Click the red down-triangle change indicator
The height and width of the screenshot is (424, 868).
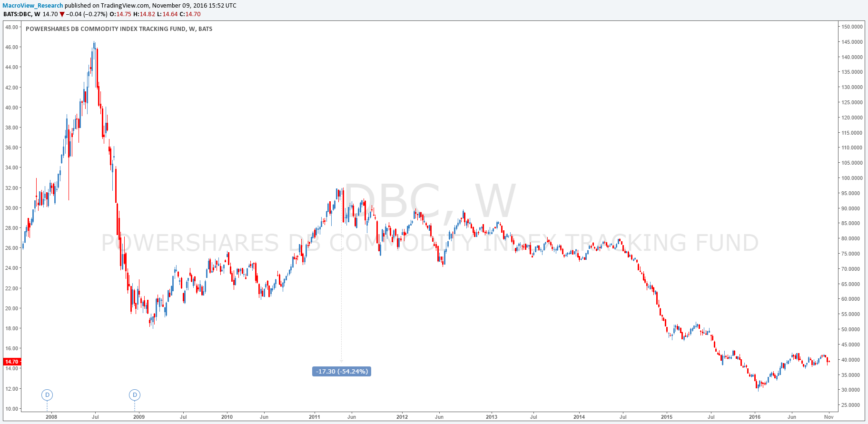62,15
